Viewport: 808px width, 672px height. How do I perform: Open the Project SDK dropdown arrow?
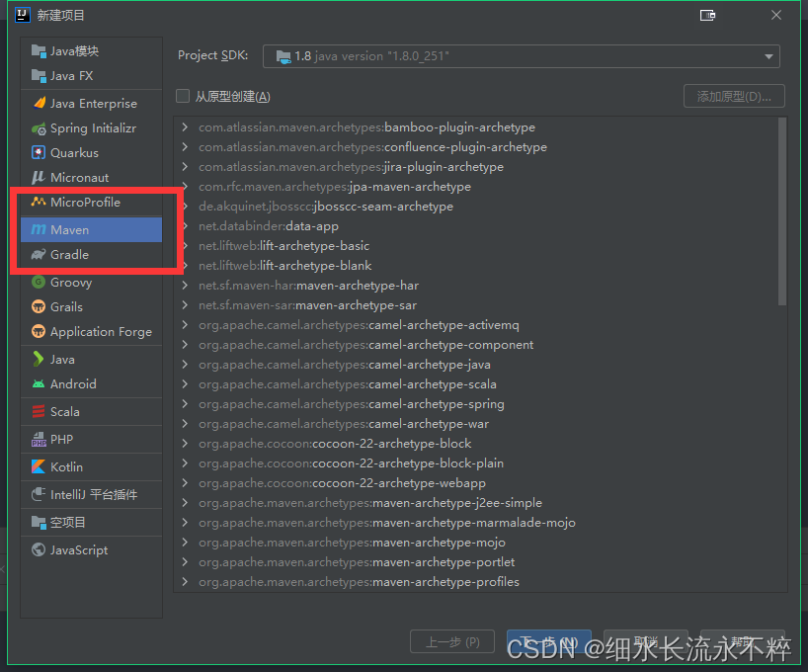coord(768,56)
